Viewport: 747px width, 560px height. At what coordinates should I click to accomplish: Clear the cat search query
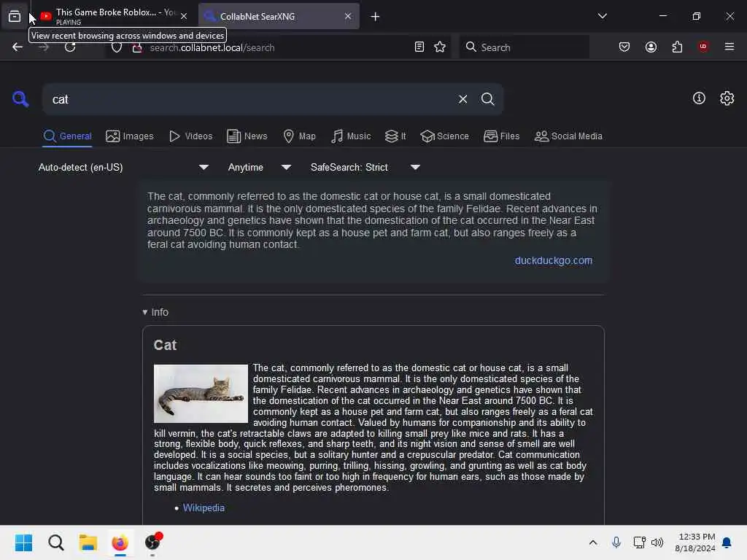[462, 99]
